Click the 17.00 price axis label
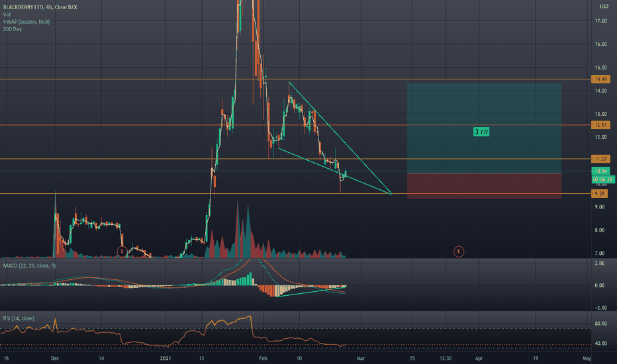The image size is (617, 364). [x=601, y=21]
